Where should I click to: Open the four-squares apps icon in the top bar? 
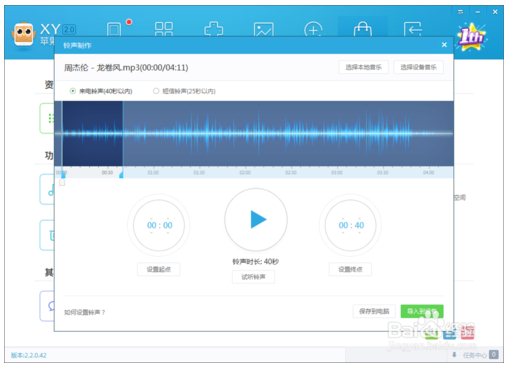[x=164, y=29]
